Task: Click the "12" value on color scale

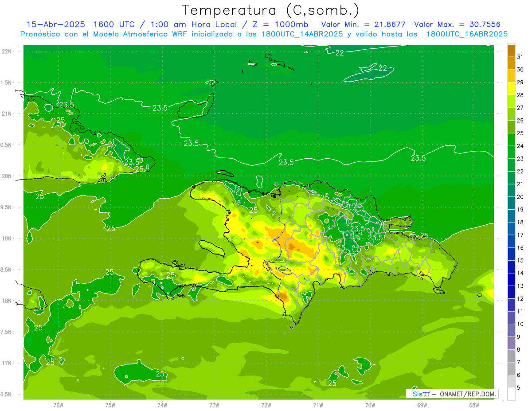Action: pyautogui.click(x=520, y=299)
